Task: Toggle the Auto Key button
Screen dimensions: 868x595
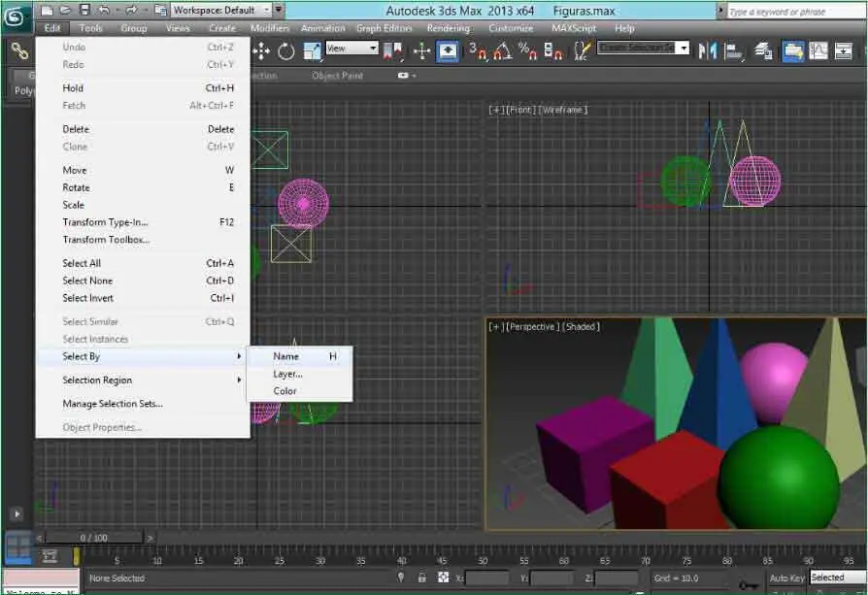Action: 786,578
